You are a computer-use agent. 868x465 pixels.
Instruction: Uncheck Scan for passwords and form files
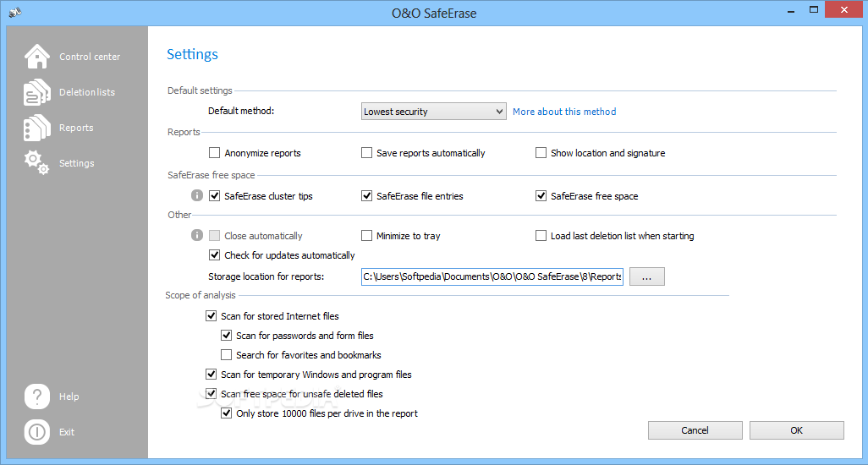point(227,335)
